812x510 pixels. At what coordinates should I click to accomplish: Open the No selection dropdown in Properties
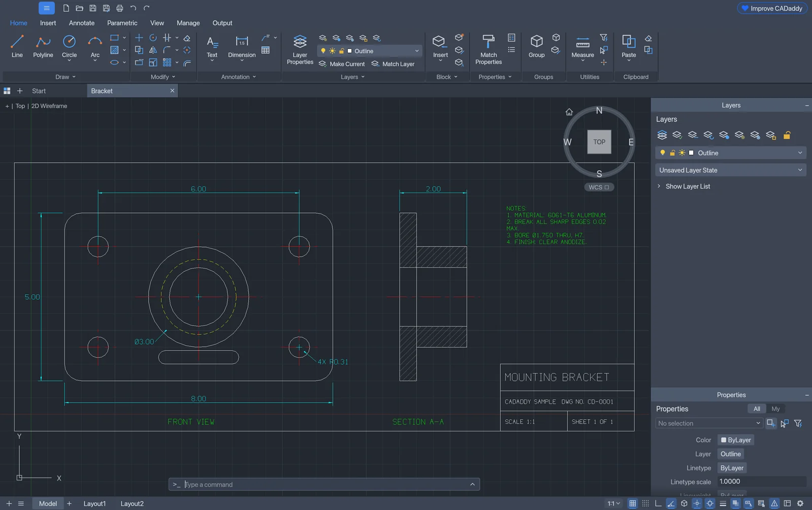click(709, 423)
